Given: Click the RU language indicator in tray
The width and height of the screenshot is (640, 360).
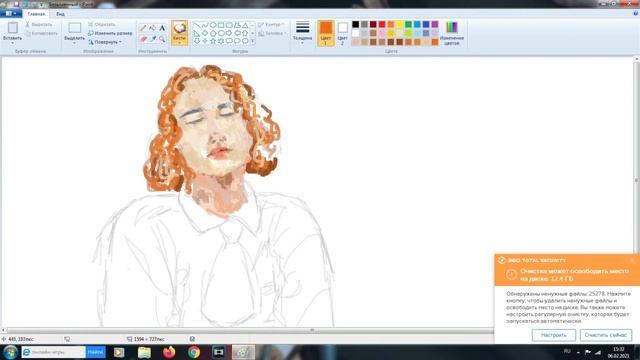Looking at the screenshot, I should pos(567,351).
